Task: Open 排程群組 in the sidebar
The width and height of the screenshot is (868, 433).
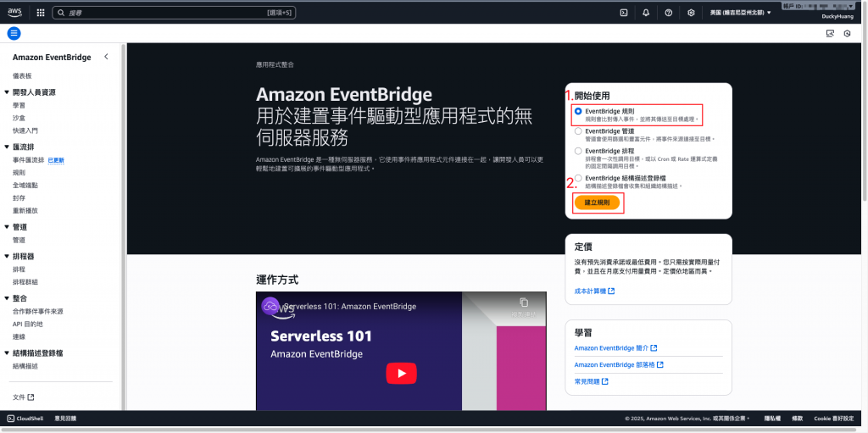Action: 25,282
